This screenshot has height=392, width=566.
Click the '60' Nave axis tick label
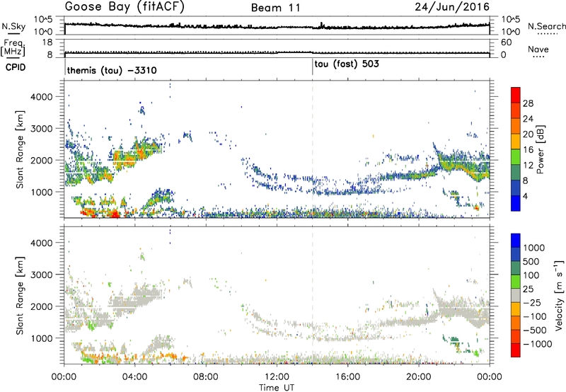coord(507,42)
